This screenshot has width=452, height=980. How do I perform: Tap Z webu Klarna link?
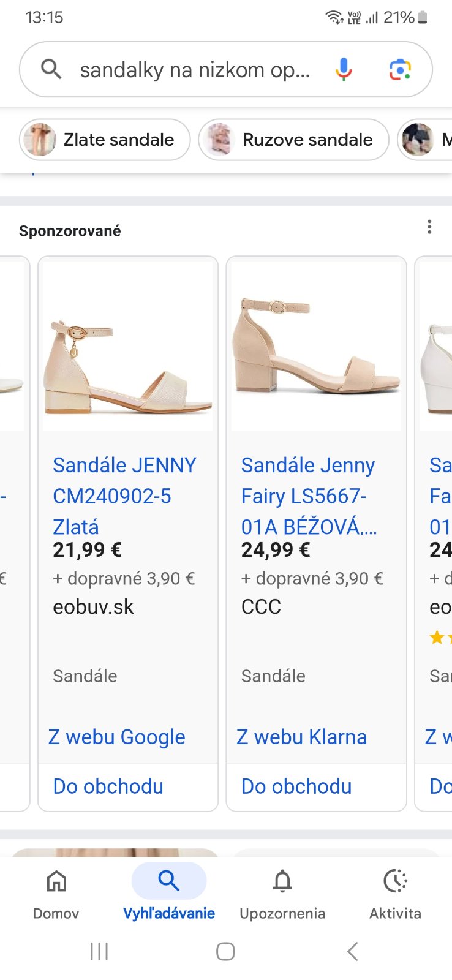[302, 737]
